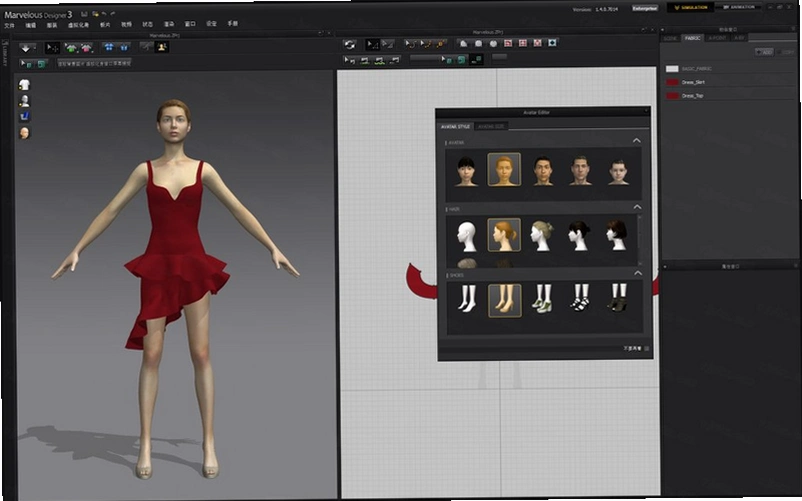Image resolution: width=802 pixels, height=501 pixels.
Task: Tick the checkbox at Avatar Editor bottom right
Action: click(x=647, y=349)
